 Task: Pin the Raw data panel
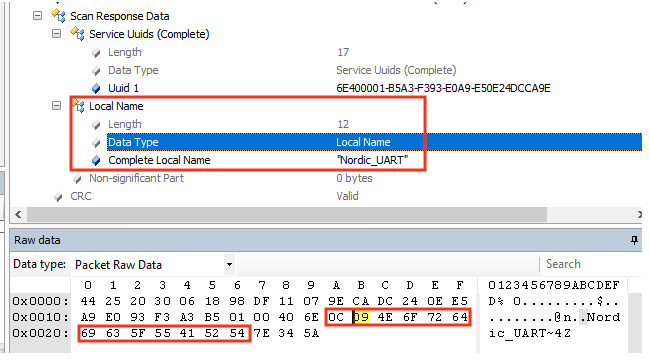coord(634,240)
